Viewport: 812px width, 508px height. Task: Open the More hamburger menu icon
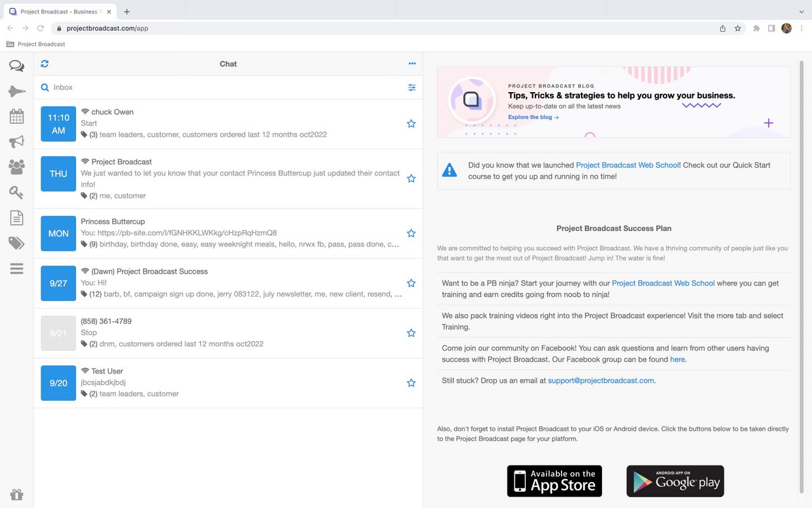tap(16, 269)
